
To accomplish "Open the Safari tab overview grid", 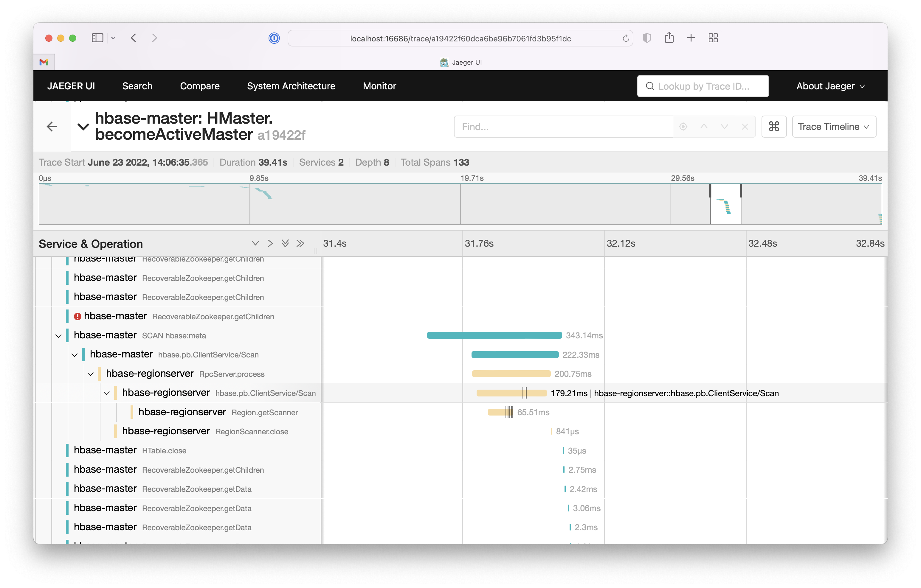I will point(713,38).
